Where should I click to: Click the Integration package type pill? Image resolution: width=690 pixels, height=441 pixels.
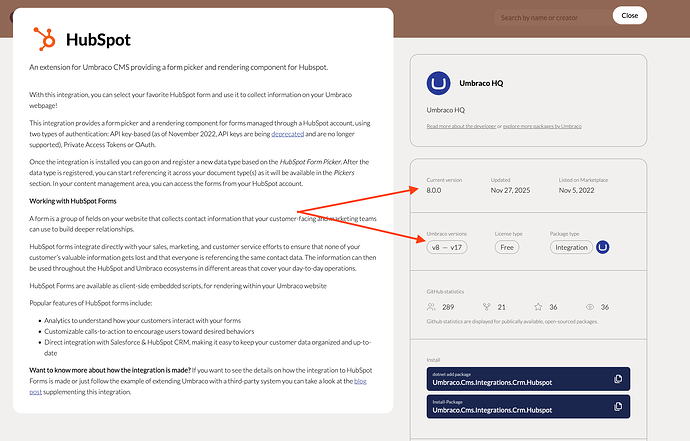571,247
